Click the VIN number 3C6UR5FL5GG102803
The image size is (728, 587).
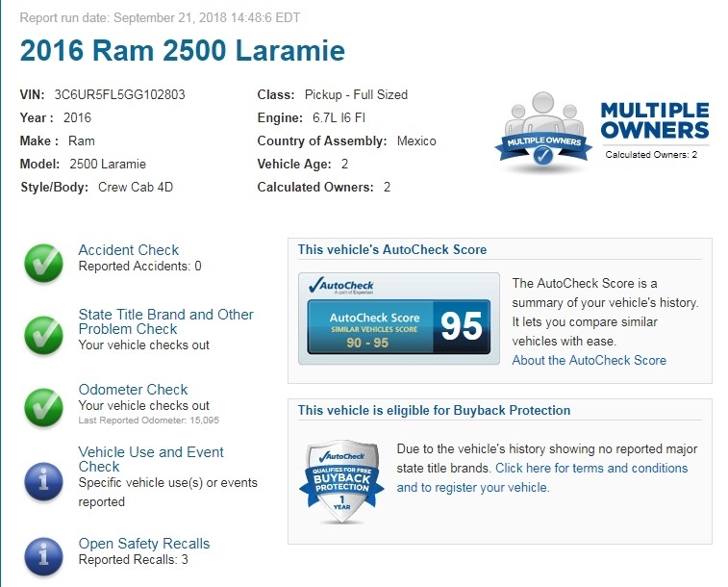coord(119,95)
